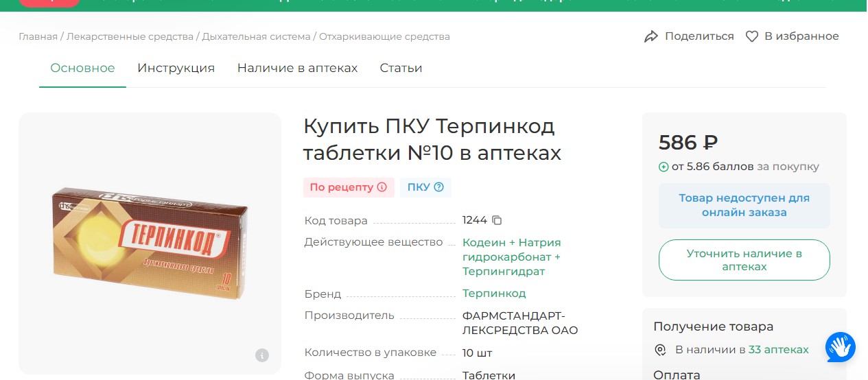
Task: Open the chat hand widget icon
Action: (x=840, y=347)
